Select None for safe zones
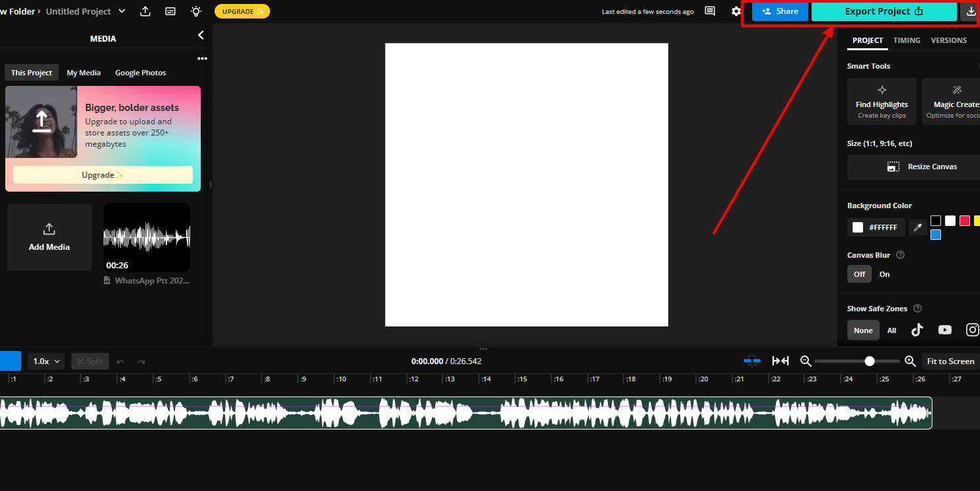Viewport: 980px width, 491px height. point(863,330)
